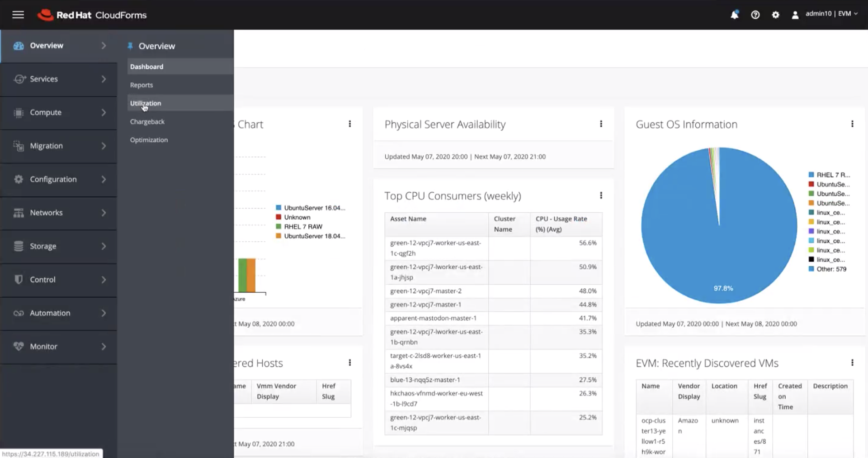This screenshot has height=458, width=868.
Task: Open the help question mark menu
Action: click(x=755, y=15)
